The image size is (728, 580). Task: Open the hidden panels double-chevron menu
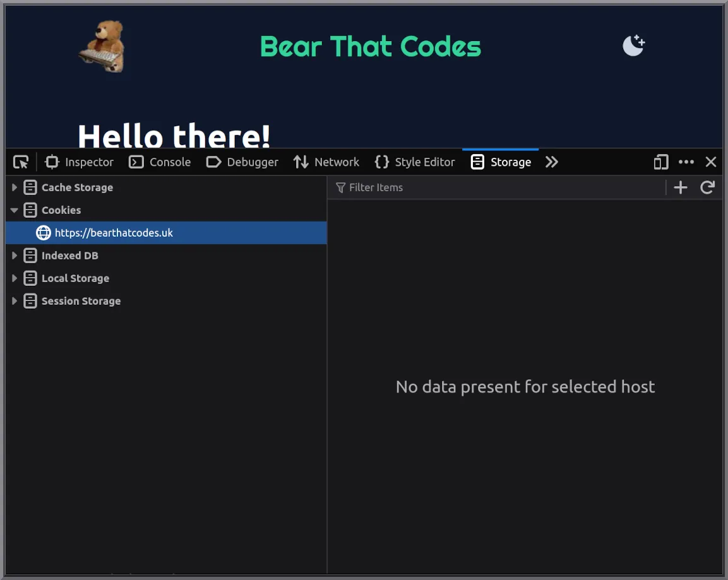click(x=551, y=162)
